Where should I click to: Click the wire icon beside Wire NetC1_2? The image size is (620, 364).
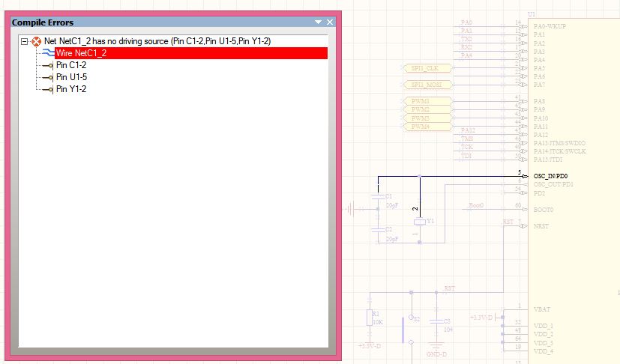pos(48,53)
